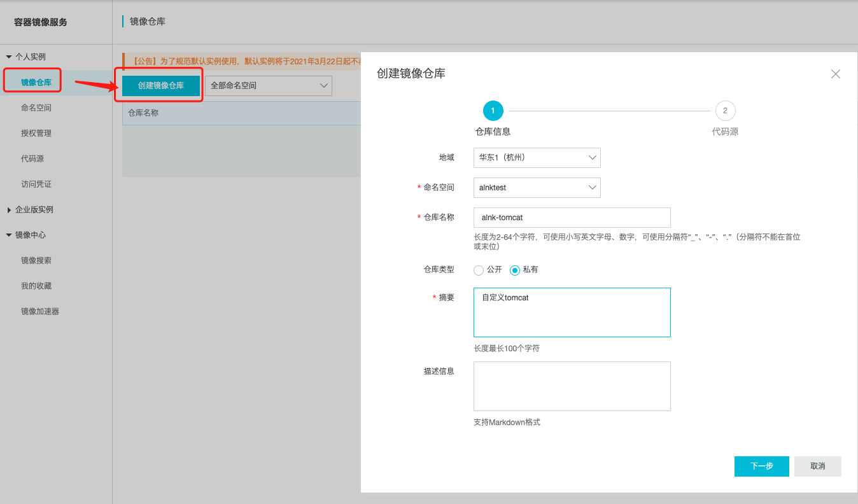858x504 pixels.
Task: Click the 创建镜像仓库 button
Action: pyautogui.click(x=161, y=85)
